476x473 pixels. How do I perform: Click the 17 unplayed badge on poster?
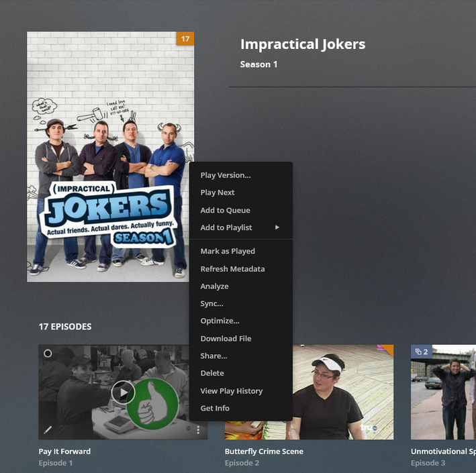click(185, 39)
